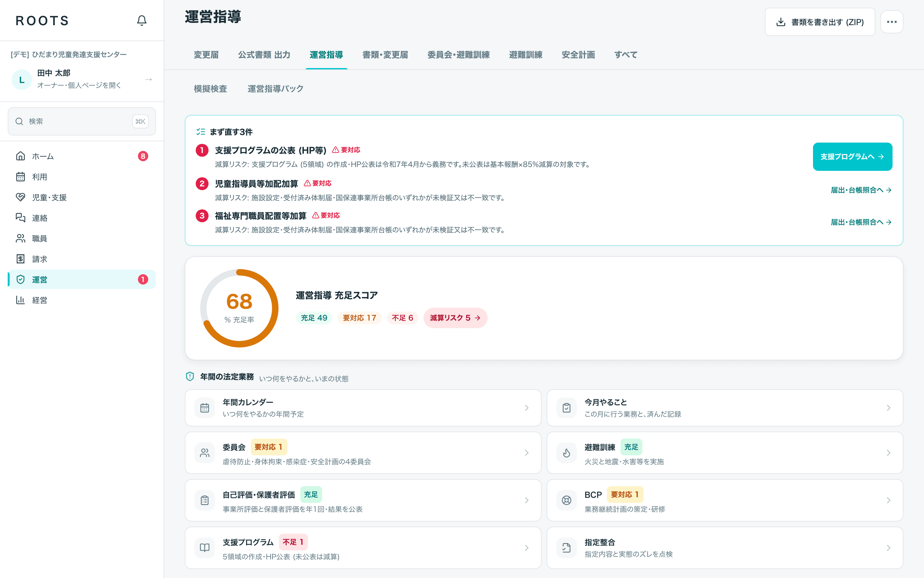Click the 要対応 1 badge on 委員会
This screenshot has width=924, height=578.
(269, 447)
